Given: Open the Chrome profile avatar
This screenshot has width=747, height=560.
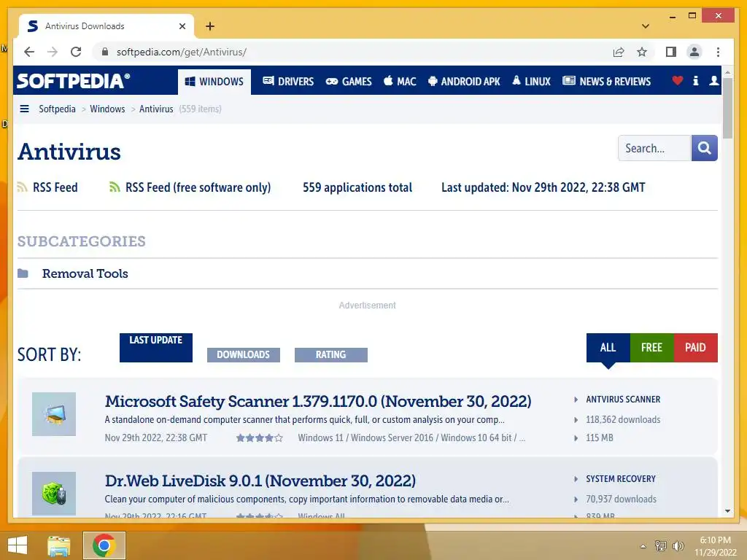Looking at the screenshot, I should (x=694, y=52).
